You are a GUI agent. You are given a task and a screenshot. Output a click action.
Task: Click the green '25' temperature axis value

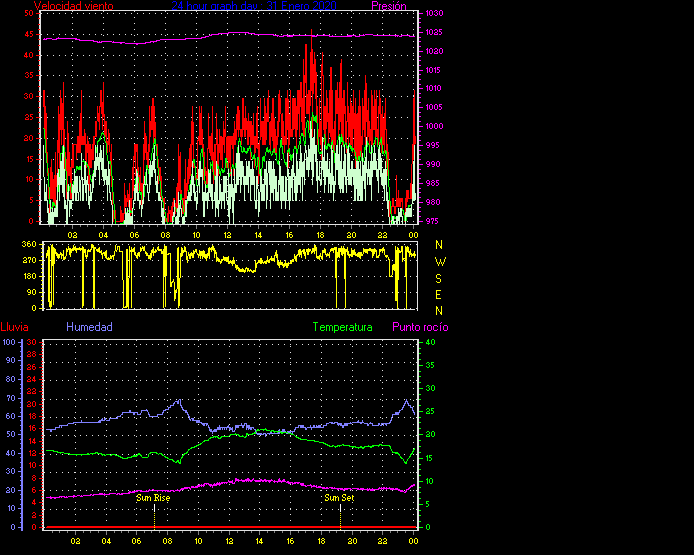click(x=430, y=411)
